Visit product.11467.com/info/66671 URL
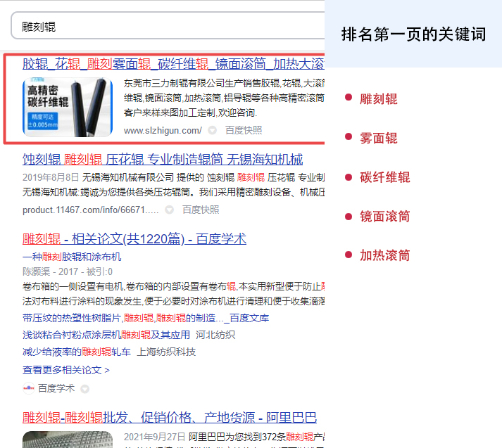The height and width of the screenshot is (448, 502). [x=90, y=210]
